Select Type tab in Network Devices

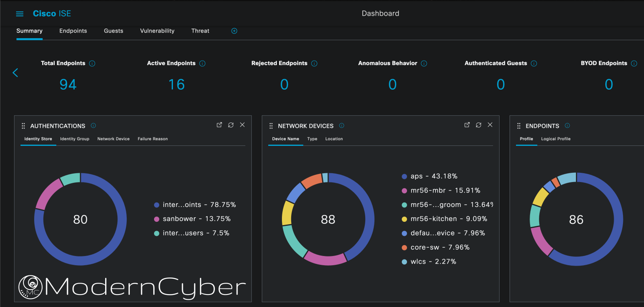pyautogui.click(x=312, y=139)
